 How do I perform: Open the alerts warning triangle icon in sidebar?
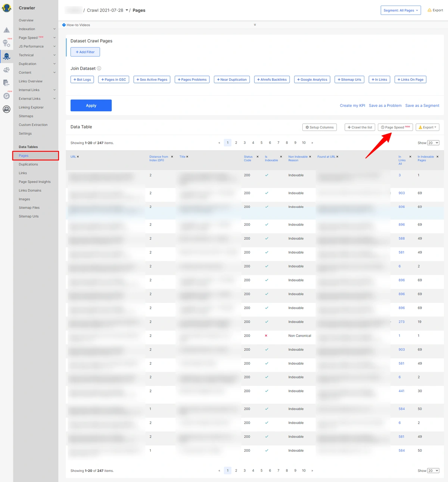tap(6, 30)
